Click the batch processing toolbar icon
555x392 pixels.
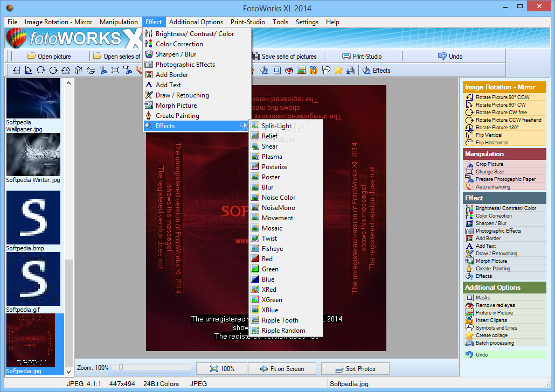(351, 70)
